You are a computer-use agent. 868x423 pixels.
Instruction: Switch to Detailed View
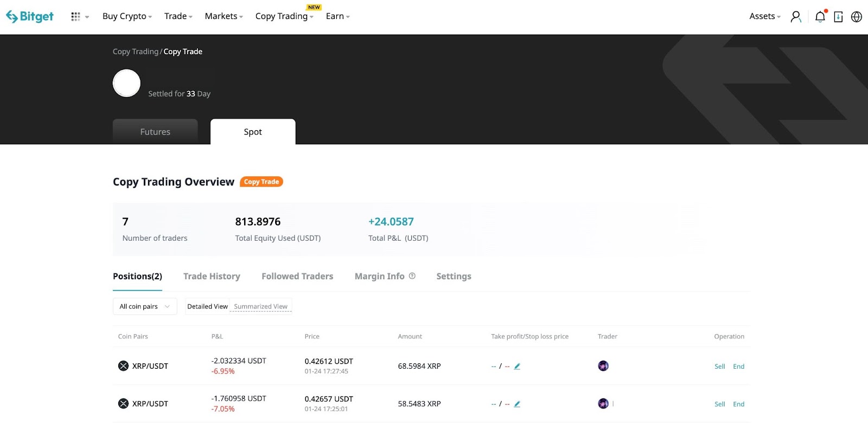click(207, 306)
